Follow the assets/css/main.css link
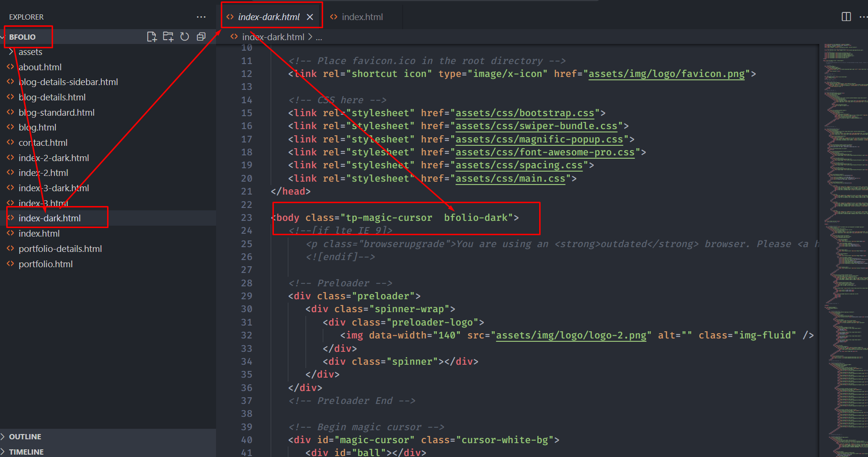868x457 pixels. 510,179
